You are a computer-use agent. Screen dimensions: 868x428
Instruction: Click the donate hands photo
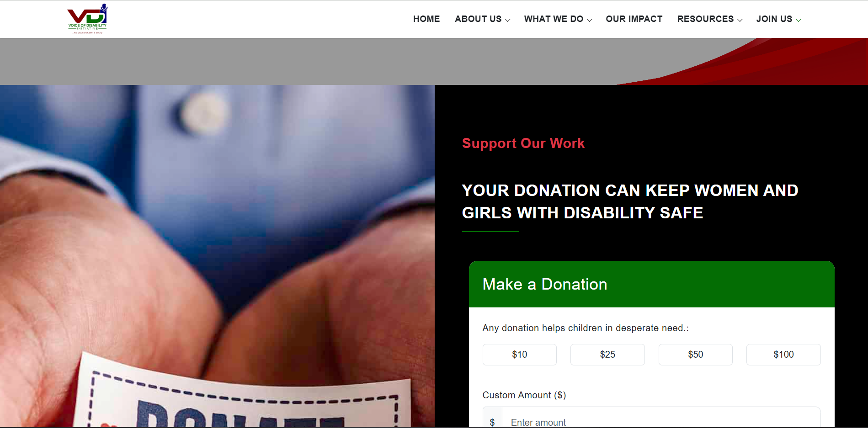point(217,256)
